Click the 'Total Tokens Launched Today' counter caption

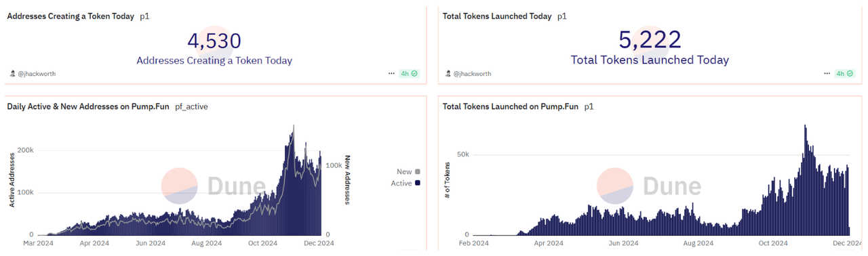650,60
